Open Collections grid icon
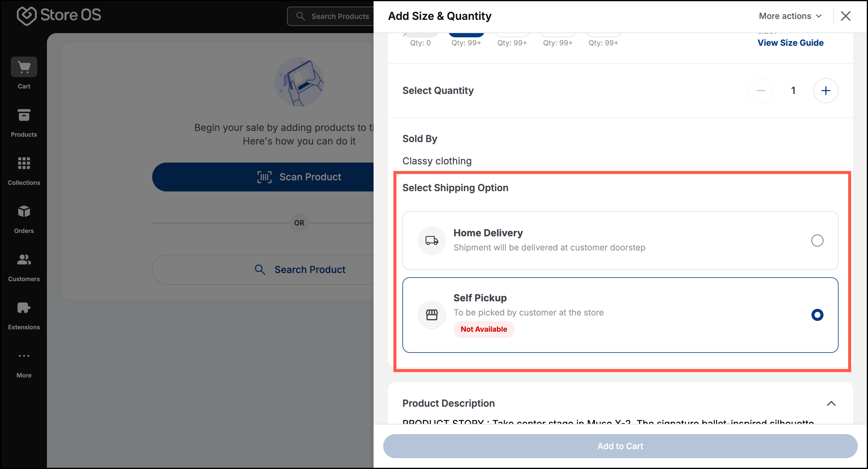 (24, 163)
